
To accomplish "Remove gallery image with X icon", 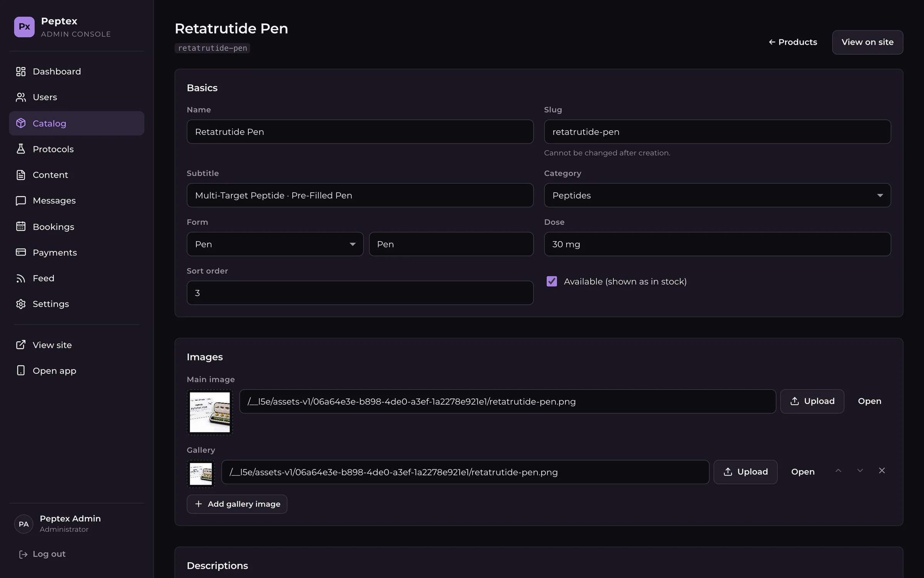I will (882, 471).
